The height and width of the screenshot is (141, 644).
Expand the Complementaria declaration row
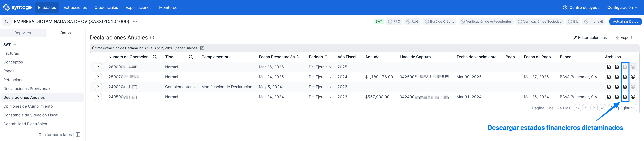[98, 87]
